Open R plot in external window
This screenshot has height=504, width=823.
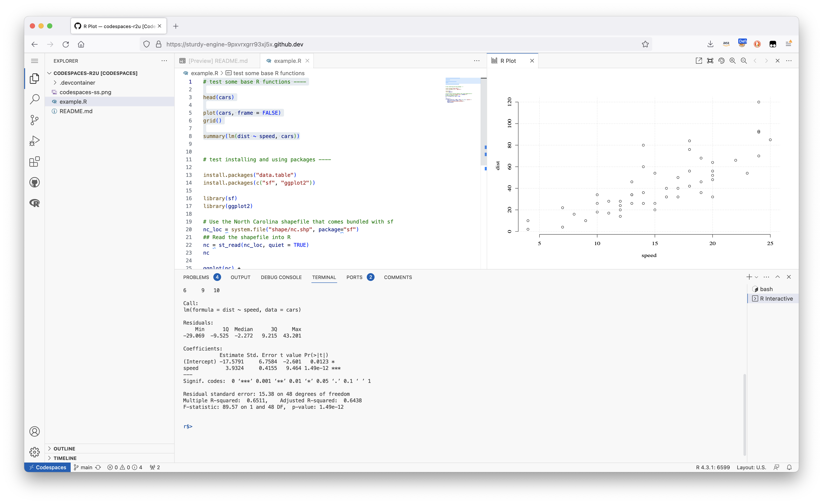pos(699,61)
